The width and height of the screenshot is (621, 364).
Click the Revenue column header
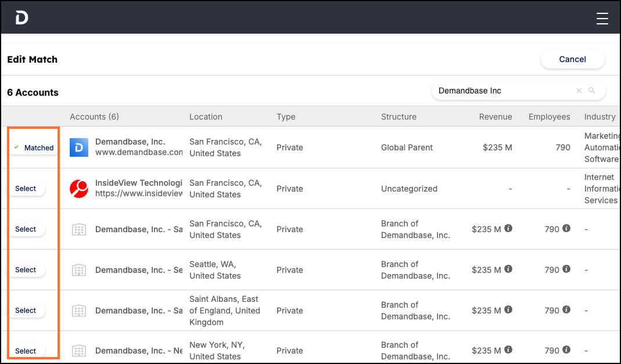coord(496,117)
